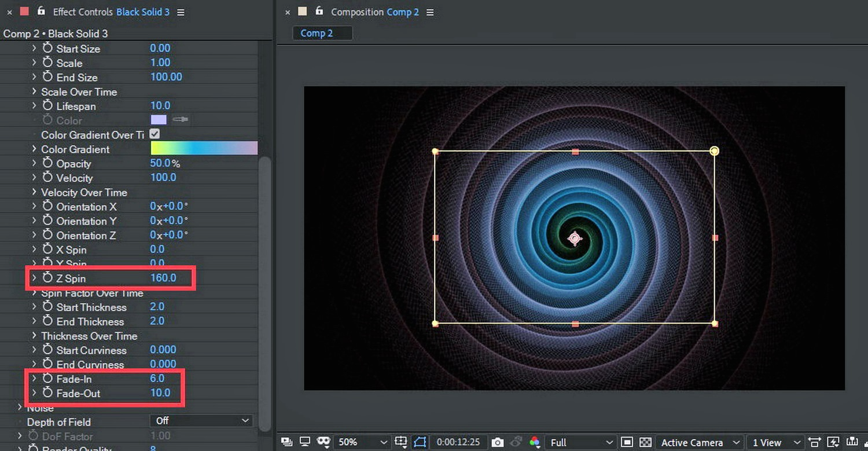Toggle the End Thickness stopwatch
868x451 pixels.
pyautogui.click(x=47, y=321)
